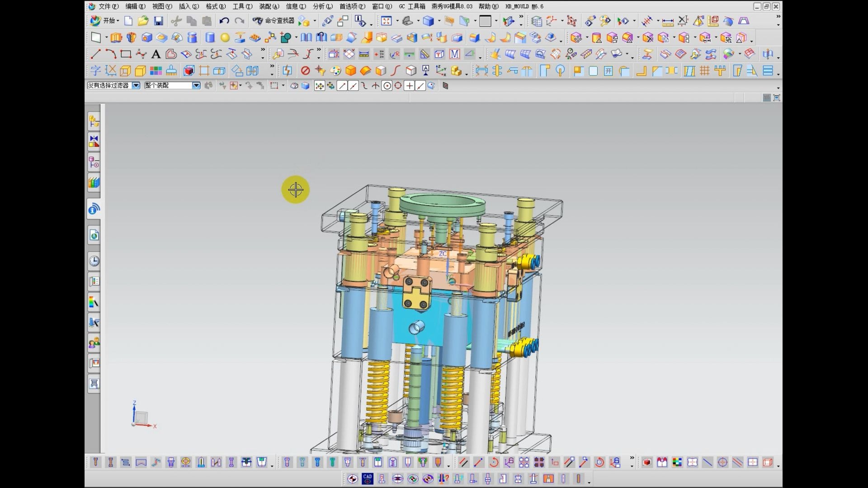The image size is (868, 488).
Task: Click the Cylinder primitive icon
Action: [210, 38]
